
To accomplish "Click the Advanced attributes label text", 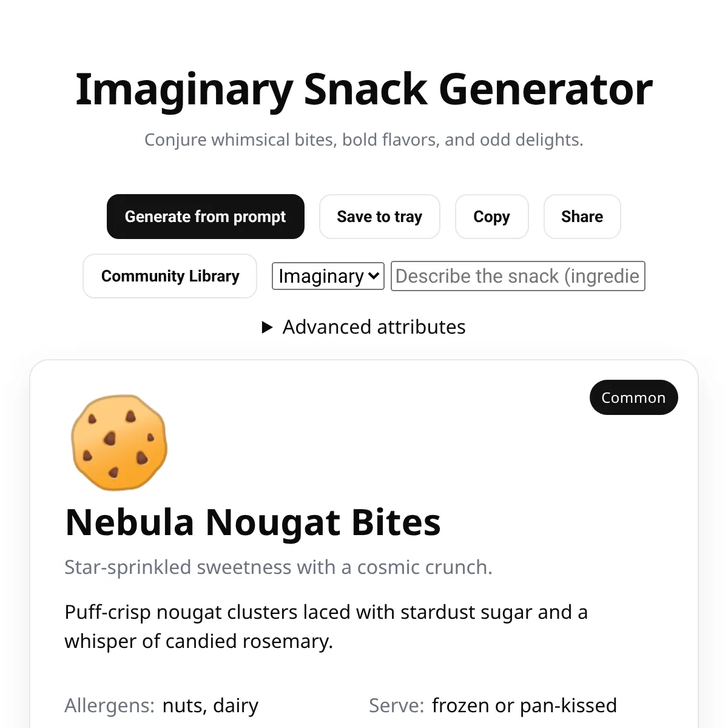I will 374,327.
